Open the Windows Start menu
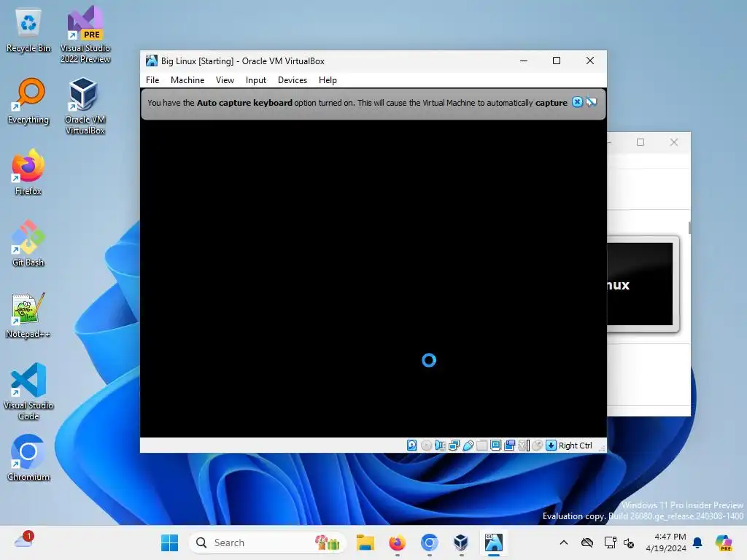This screenshot has height=560, width=747. [x=169, y=542]
